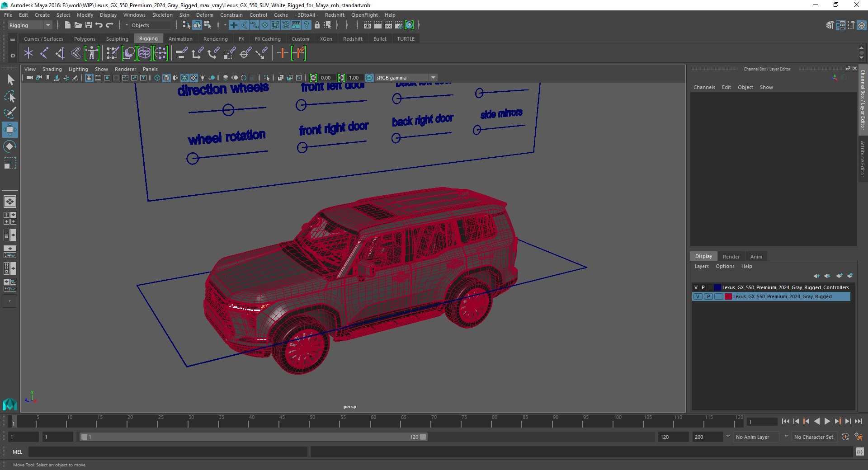868x470 pixels.
Task: Click the range slider end handle at 120
Action: coord(423,437)
